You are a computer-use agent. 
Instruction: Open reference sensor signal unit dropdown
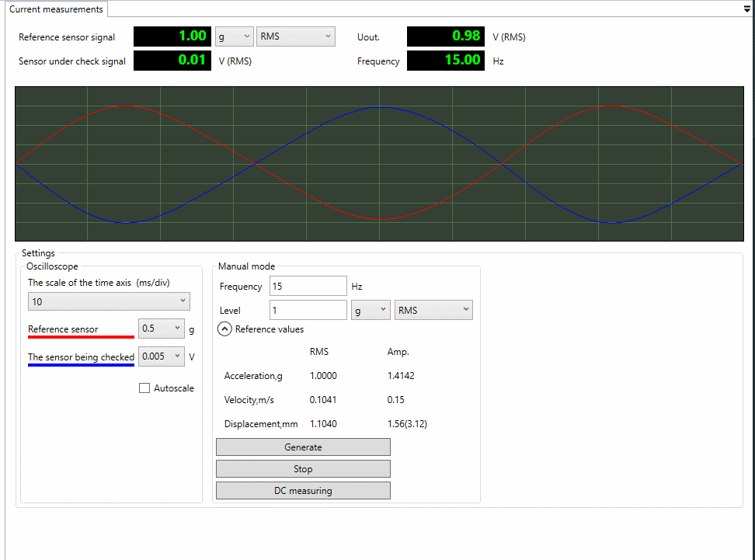tap(234, 37)
